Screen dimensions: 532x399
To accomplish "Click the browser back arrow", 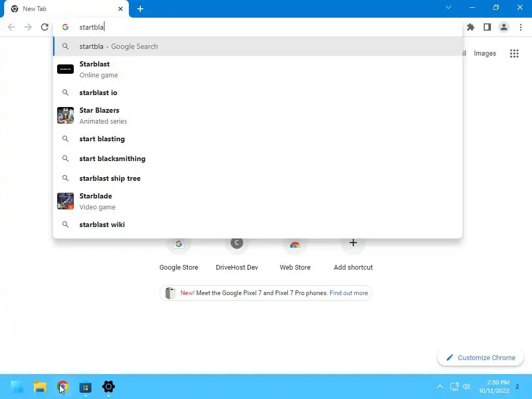I will pos(11,27).
